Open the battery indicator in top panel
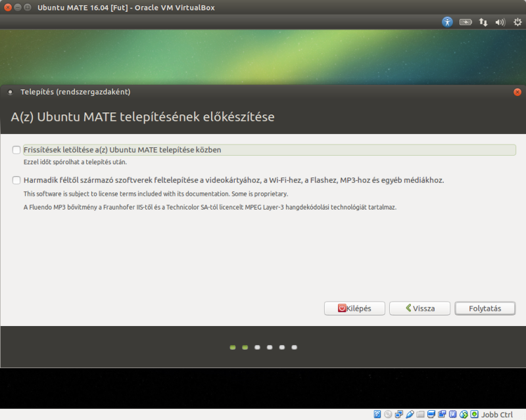The image size is (526, 420). tap(466, 22)
